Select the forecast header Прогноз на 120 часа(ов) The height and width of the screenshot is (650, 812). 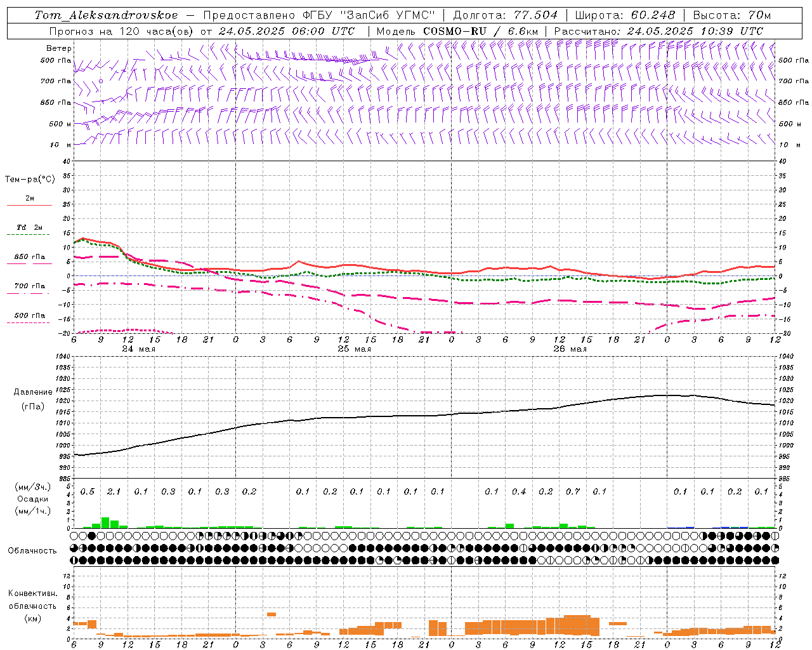point(122,31)
